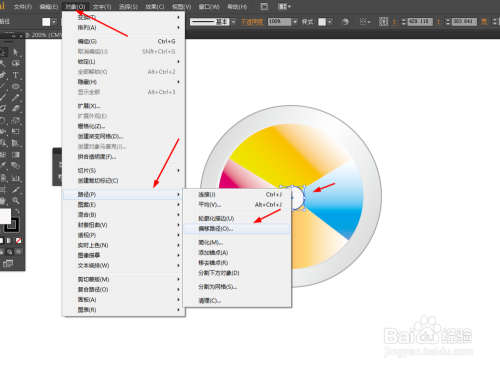Select the Scale tool
Viewport: 500px width, 369px height.
(x=16, y=120)
